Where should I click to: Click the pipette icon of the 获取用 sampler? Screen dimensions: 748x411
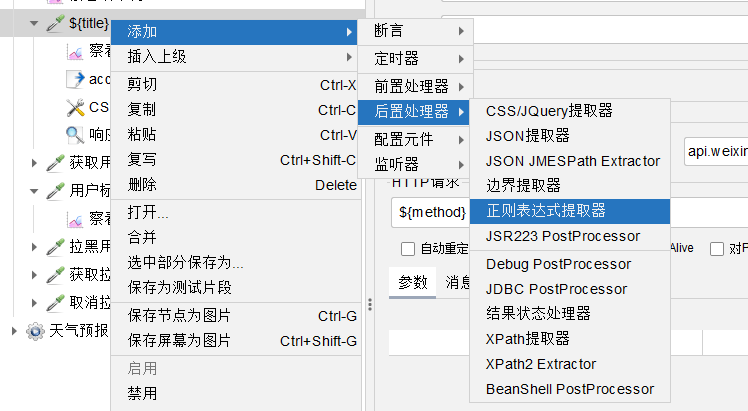pyautogui.click(x=55, y=163)
